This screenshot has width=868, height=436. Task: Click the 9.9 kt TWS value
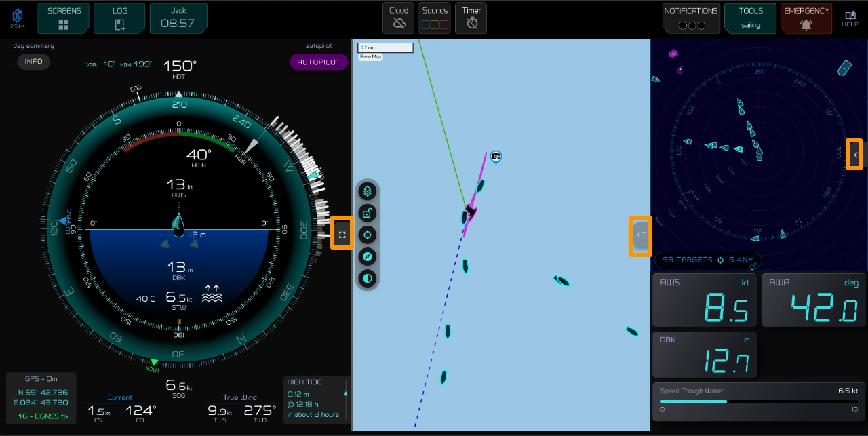pyautogui.click(x=220, y=411)
